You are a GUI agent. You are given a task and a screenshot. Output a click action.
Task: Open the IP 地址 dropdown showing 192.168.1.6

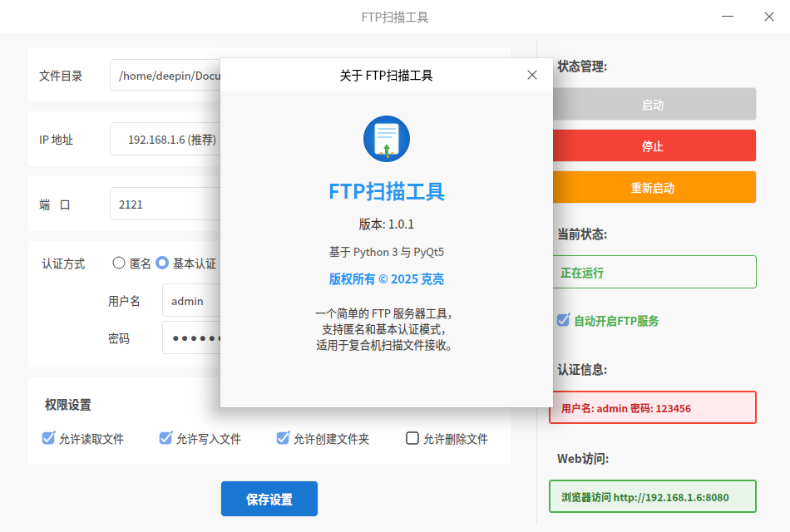click(165, 139)
